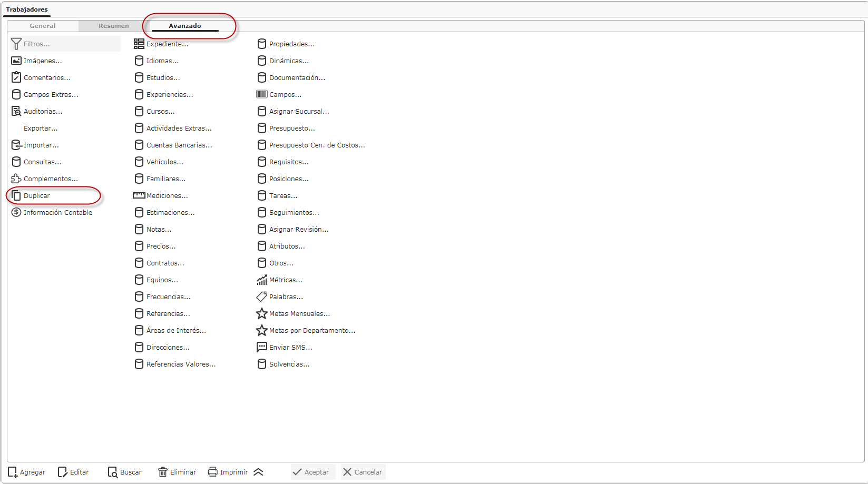Open the Campos Extras... option
The image size is (868, 484).
click(x=51, y=94)
